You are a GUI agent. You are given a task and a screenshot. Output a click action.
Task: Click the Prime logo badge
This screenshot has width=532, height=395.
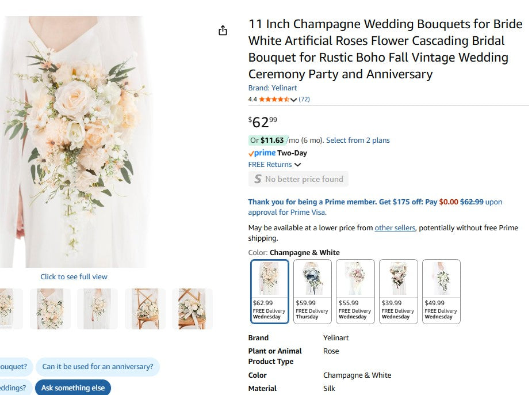(x=262, y=153)
